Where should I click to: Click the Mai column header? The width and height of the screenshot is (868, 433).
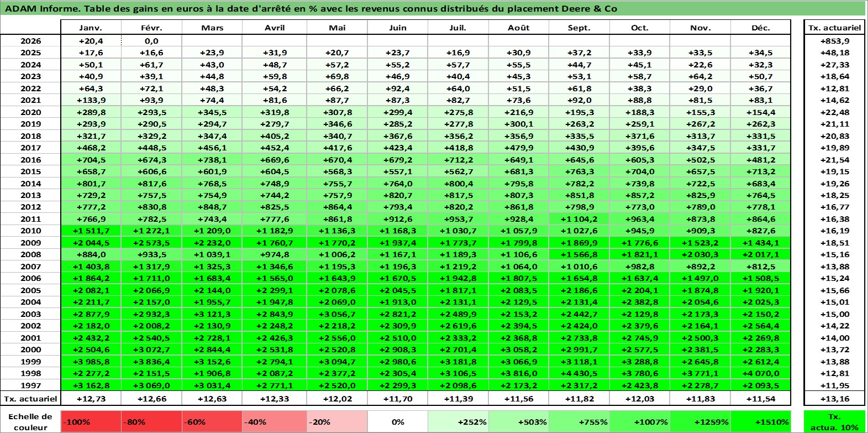(x=337, y=28)
